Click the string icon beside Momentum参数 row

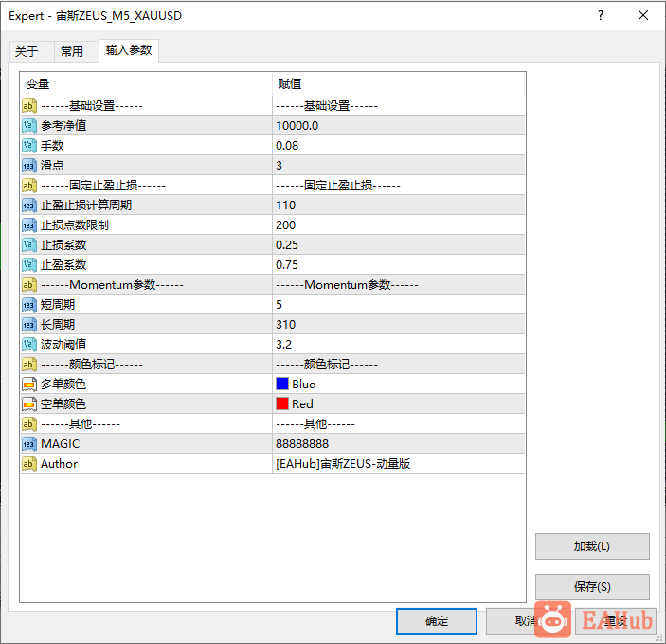[28, 285]
